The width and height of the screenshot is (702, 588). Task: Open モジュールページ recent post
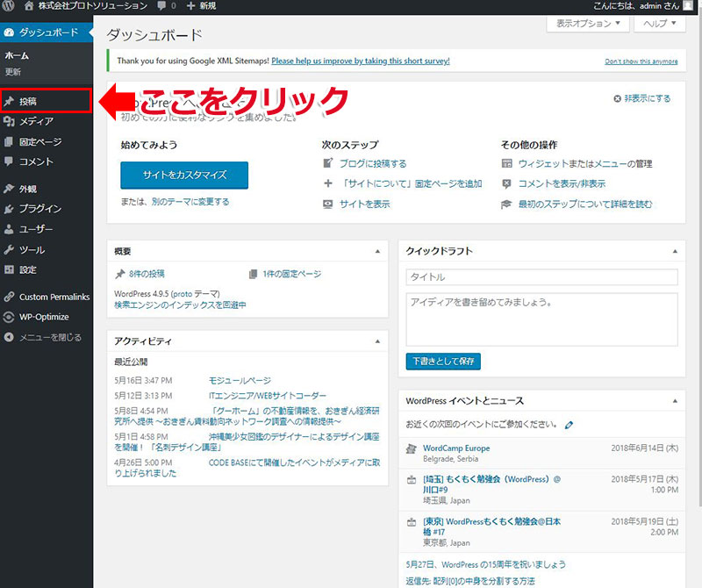[x=240, y=381]
